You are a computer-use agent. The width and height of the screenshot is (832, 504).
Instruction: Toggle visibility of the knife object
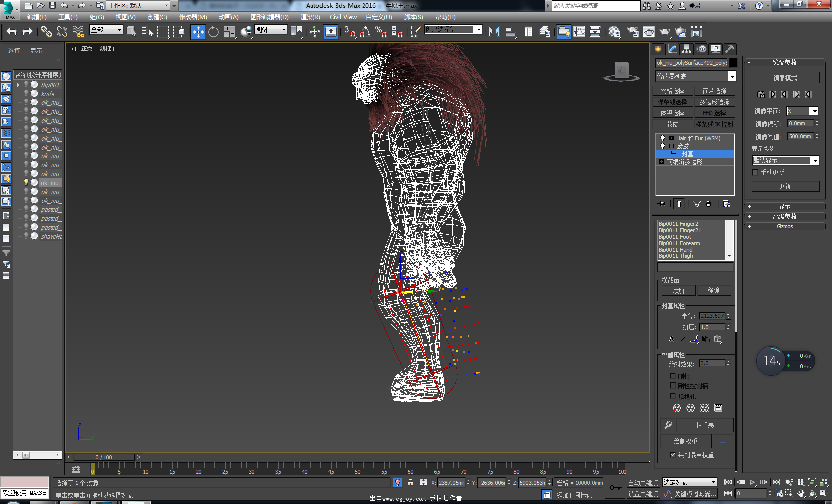(26, 93)
